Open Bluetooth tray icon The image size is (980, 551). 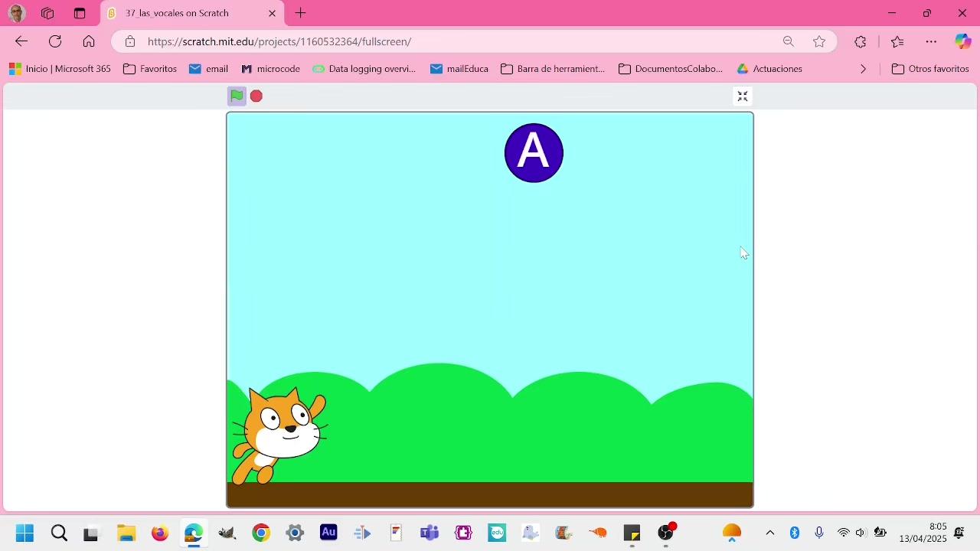(x=795, y=533)
